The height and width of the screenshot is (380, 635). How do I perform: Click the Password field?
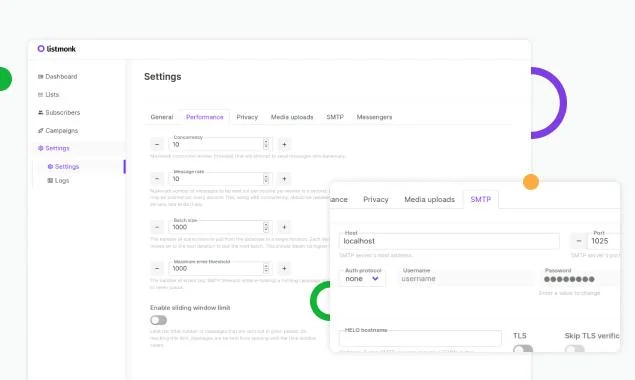click(579, 279)
